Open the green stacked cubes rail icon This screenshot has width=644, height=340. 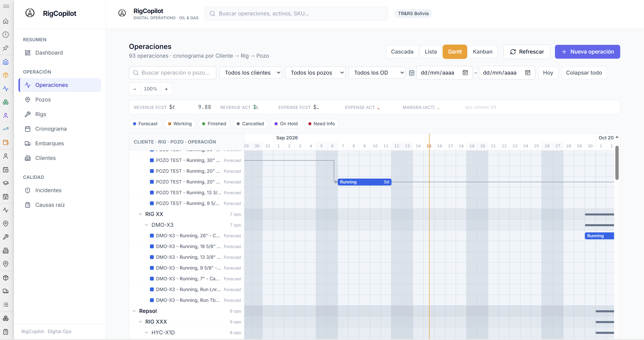tap(6, 102)
